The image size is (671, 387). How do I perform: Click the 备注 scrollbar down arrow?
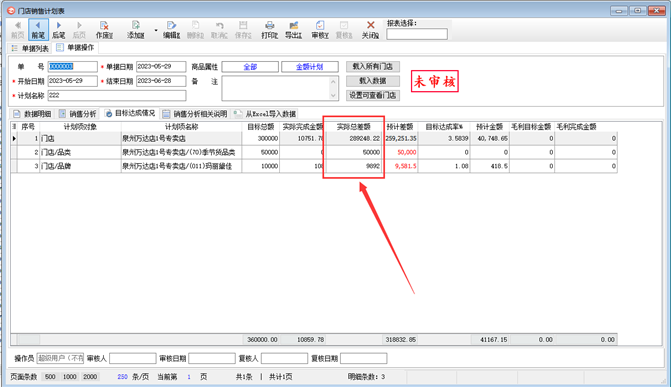333,96
